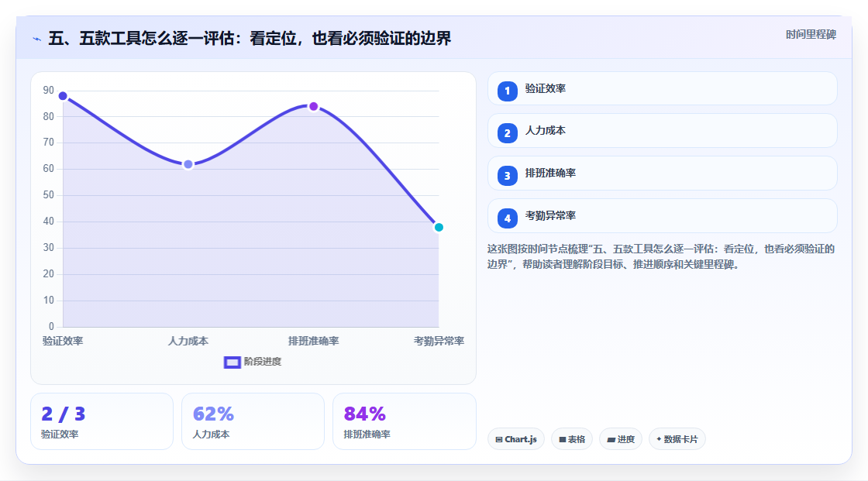Click the section title 五、五款工具怎么逐一评估
868x481 pixels.
pos(250,38)
